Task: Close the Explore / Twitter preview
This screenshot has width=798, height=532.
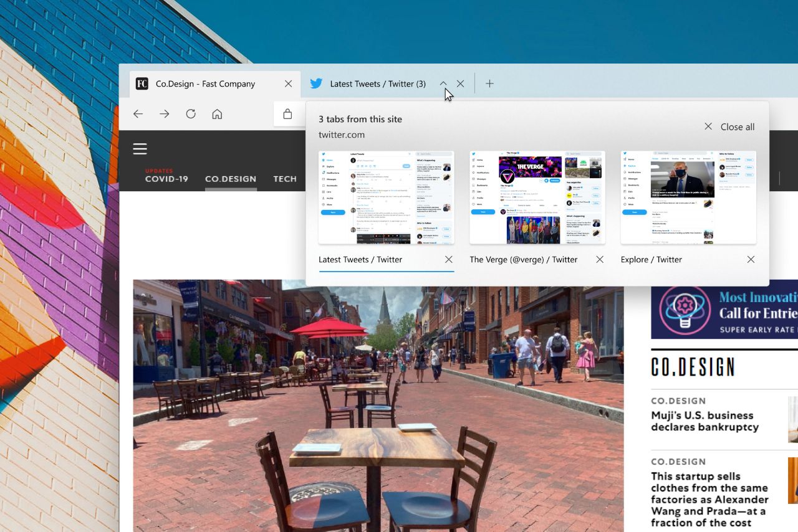Action: [751, 259]
